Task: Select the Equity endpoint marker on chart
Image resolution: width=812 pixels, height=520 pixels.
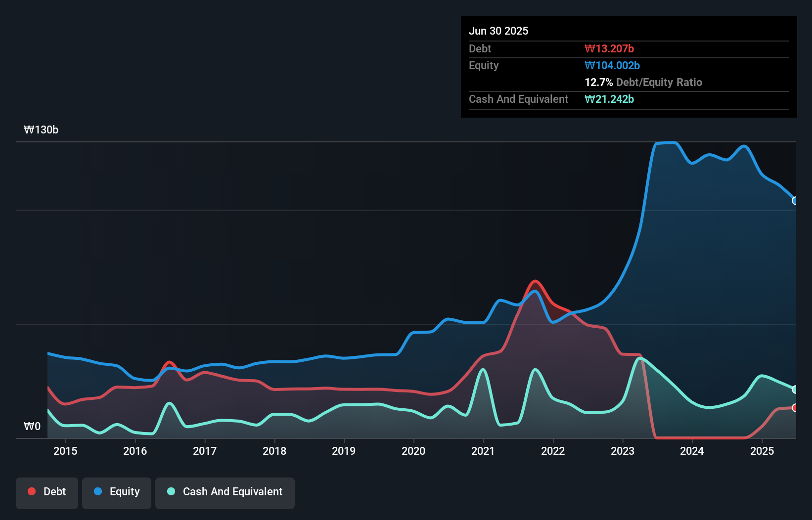Action: [x=795, y=201]
